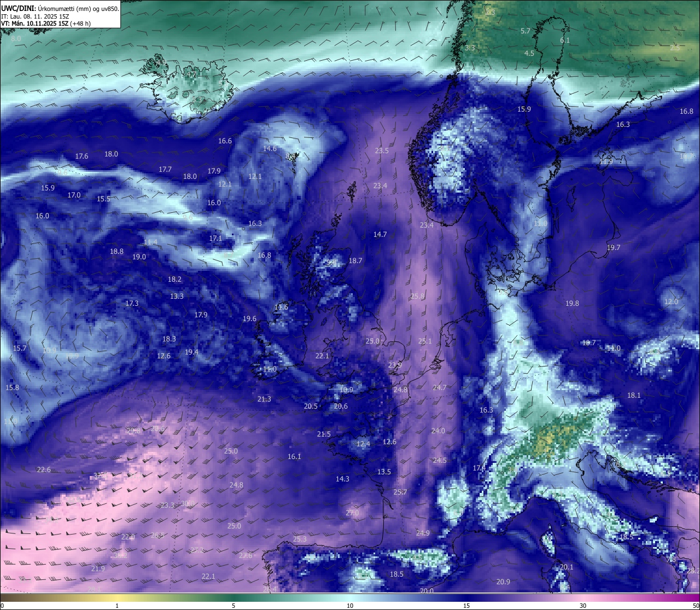Click the 14.3 value label
The image size is (700, 610).
coord(342,479)
